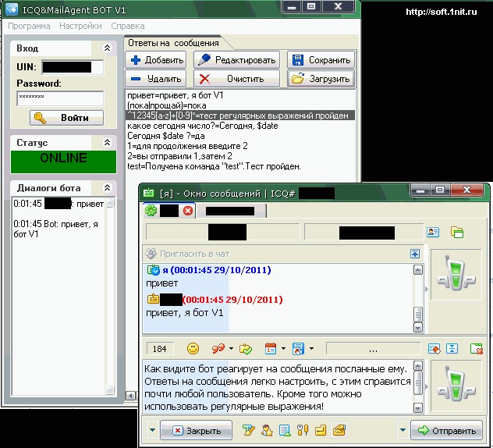Collapse the Диалоги бота panel
493x448 pixels.
coord(107,188)
